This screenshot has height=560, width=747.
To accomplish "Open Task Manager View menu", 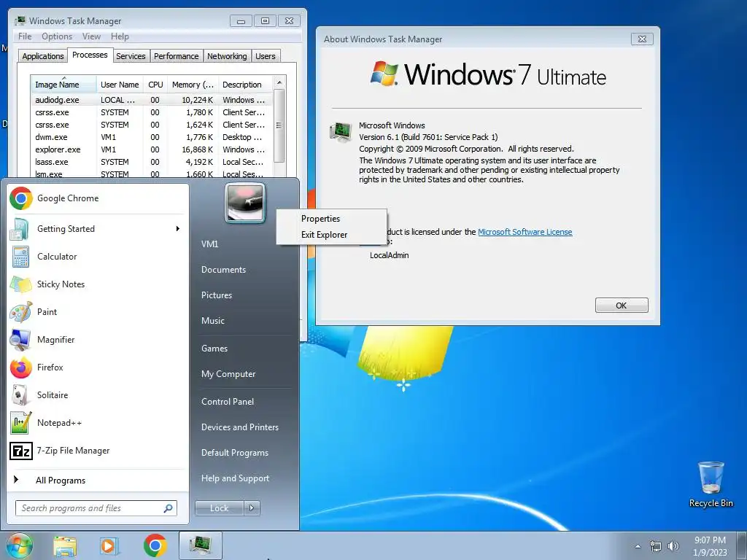I will click(91, 36).
